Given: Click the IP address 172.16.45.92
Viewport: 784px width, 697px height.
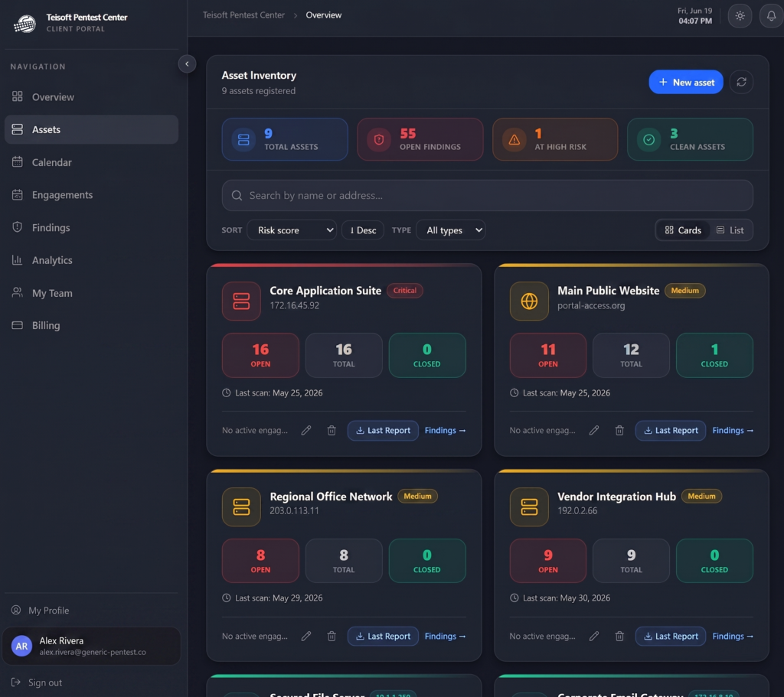Looking at the screenshot, I should click(295, 305).
